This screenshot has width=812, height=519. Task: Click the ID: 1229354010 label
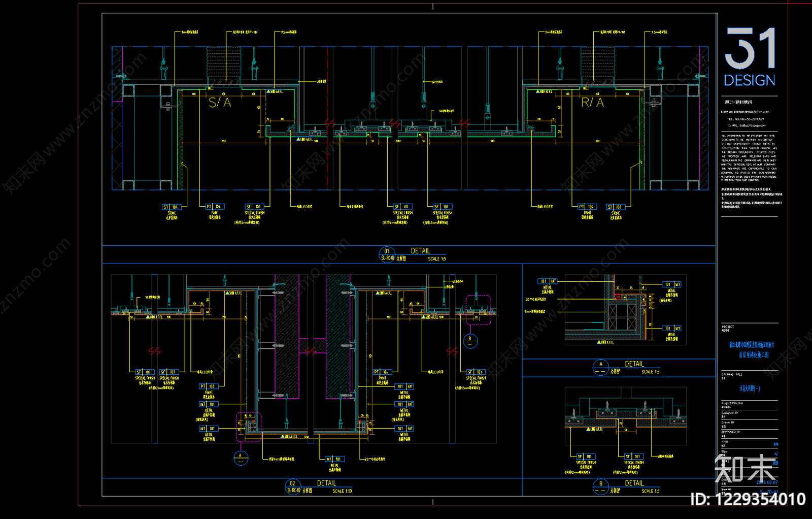click(748, 499)
